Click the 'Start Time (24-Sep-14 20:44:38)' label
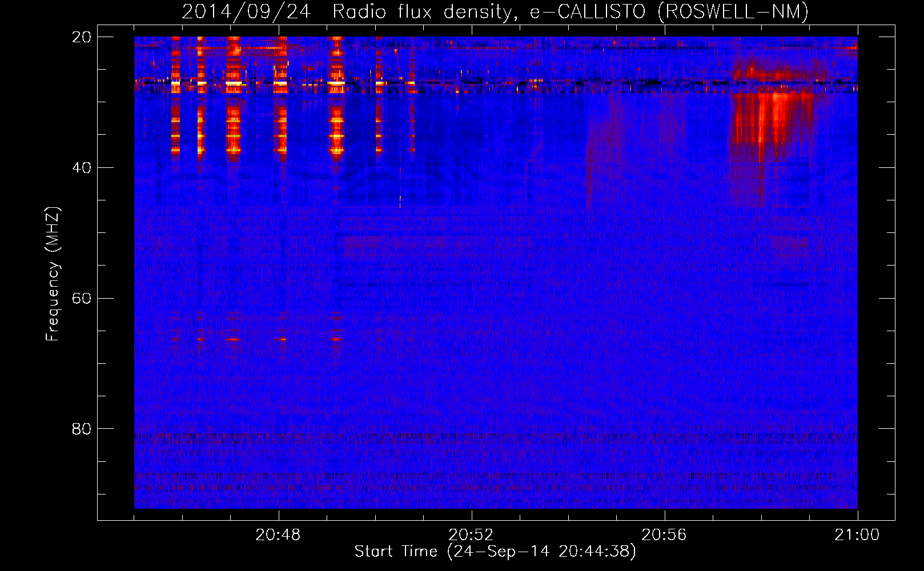This screenshot has height=571, width=924. [495, 552]
